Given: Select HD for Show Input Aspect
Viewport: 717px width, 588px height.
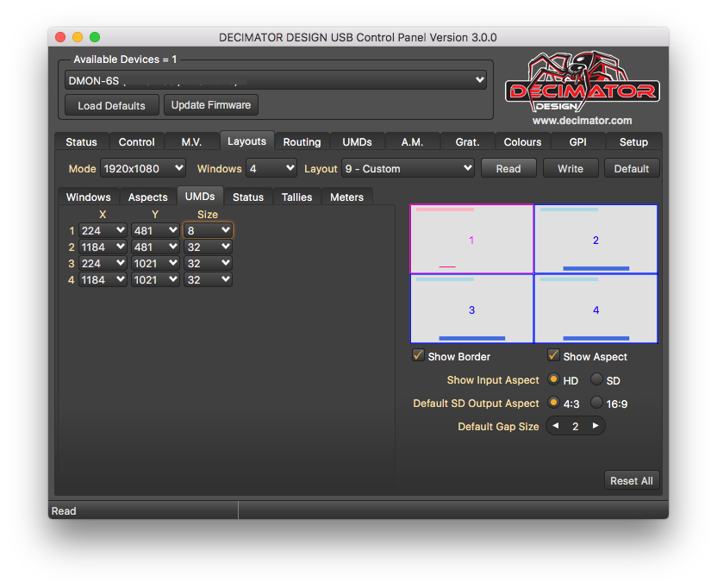Looking at the screenshot, I should click(553, 379).
